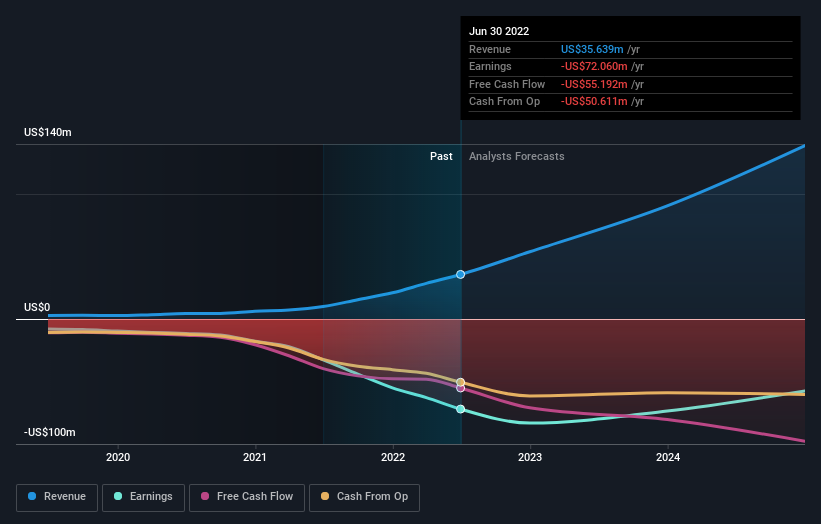
Task: Click the Earnings data point marker
Action: pos(460,409)
